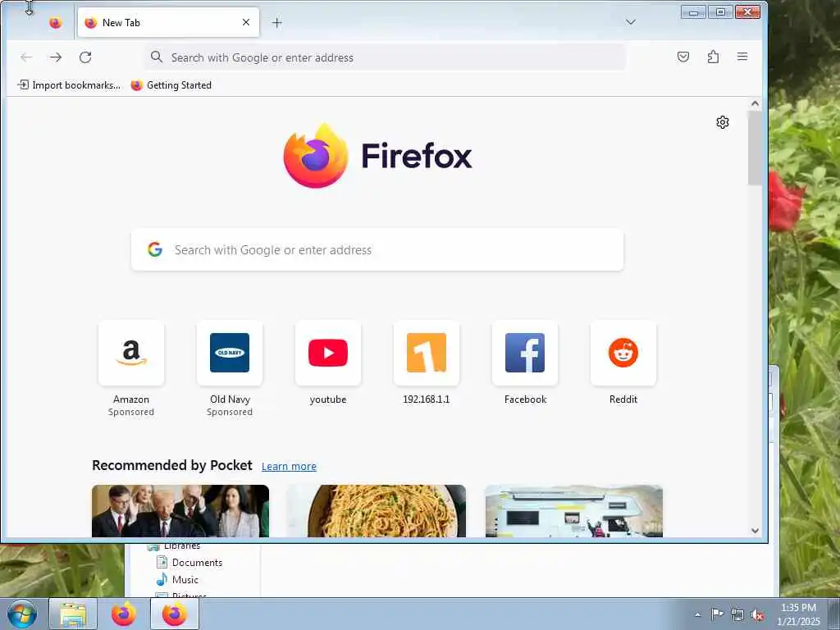Focus the address bar search field
Image resolution: width=840 pixels, height=630 pixels.
[385, 57]
